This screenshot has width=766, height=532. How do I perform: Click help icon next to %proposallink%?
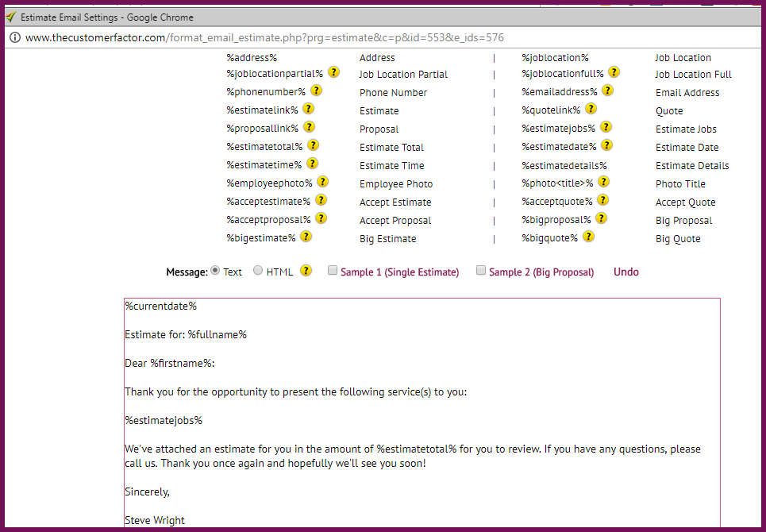click(309, 127)
